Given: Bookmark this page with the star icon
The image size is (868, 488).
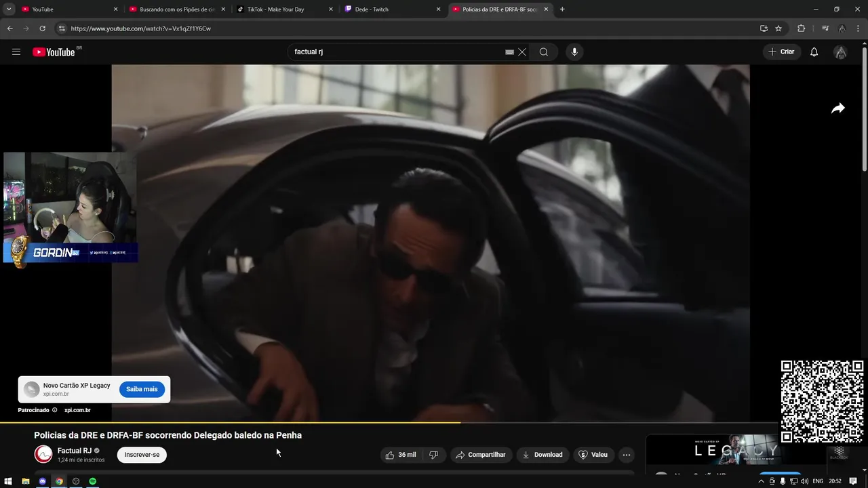Looking at the screenshot, I should (x=778, y=28).
